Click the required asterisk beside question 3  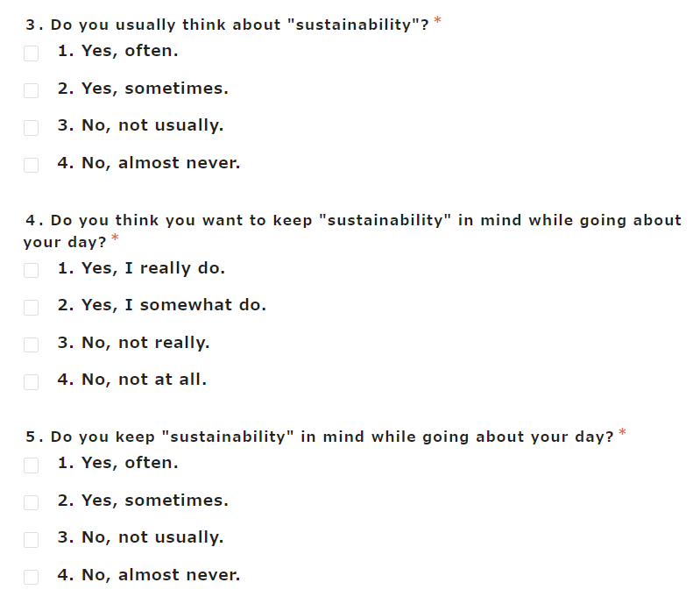coord(437,20)
